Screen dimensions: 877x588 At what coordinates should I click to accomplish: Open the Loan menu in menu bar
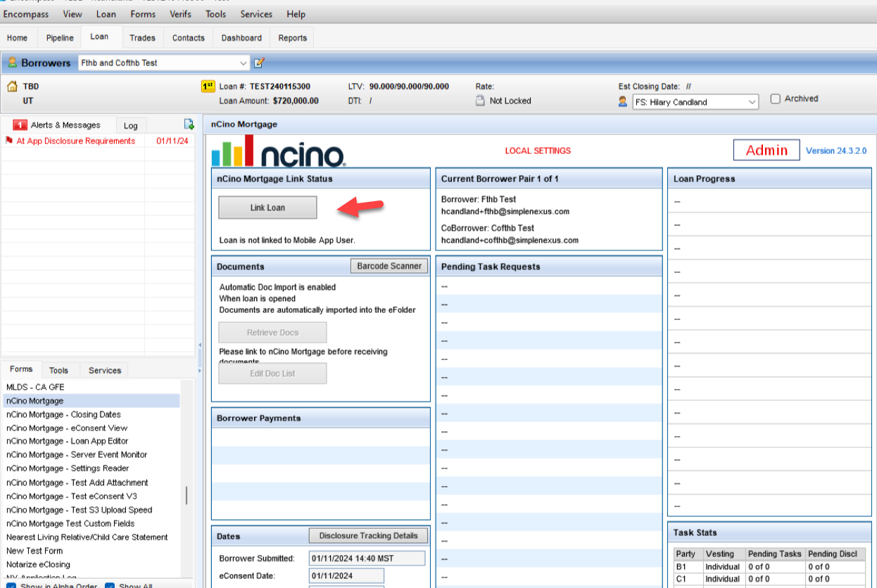point(106,14)
